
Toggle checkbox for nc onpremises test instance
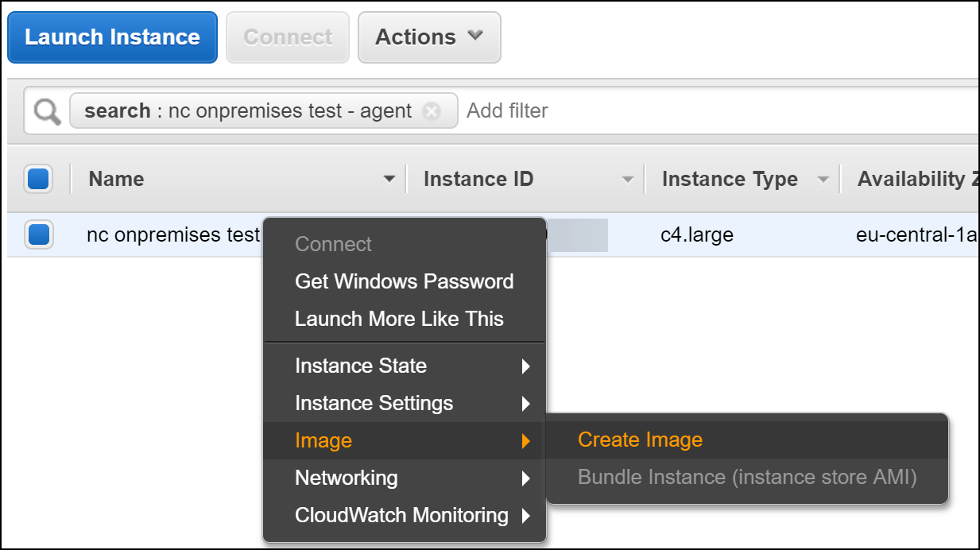pyautogui.click(x=39, y=234)
